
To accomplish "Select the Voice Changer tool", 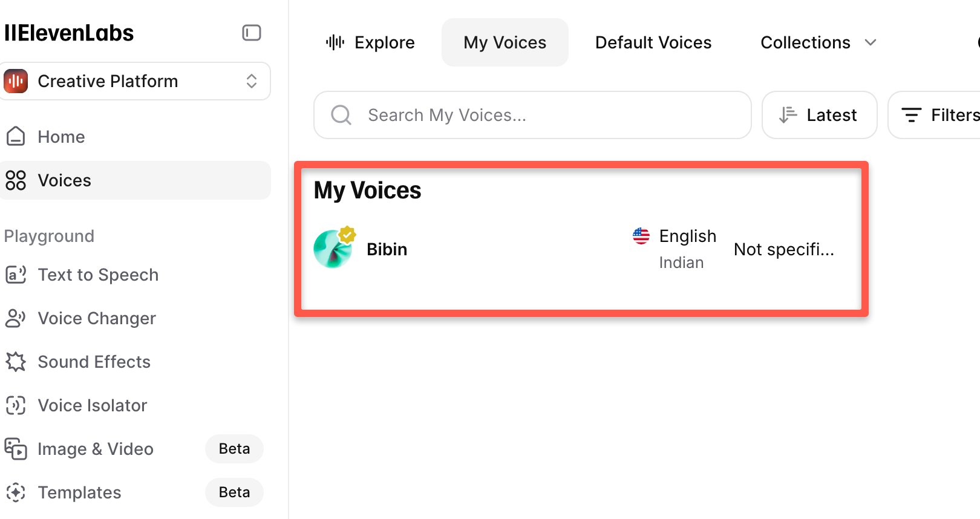I will coord(96,318).
